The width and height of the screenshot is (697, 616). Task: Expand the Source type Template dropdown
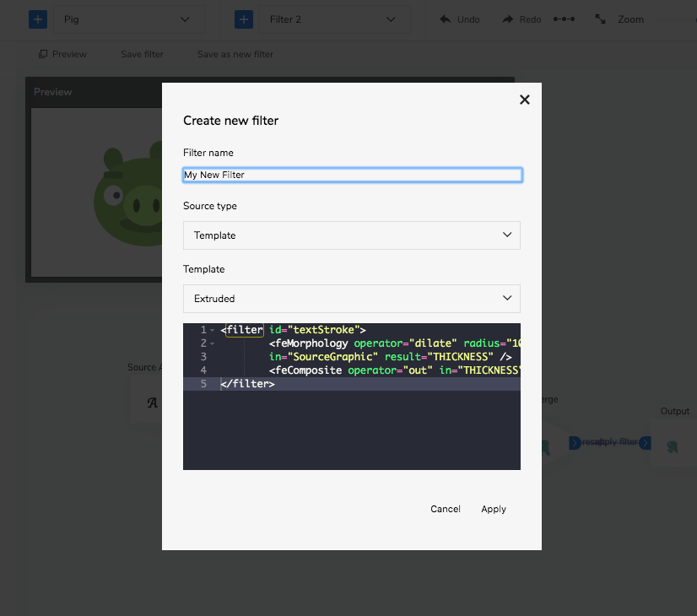click(351, 235)
